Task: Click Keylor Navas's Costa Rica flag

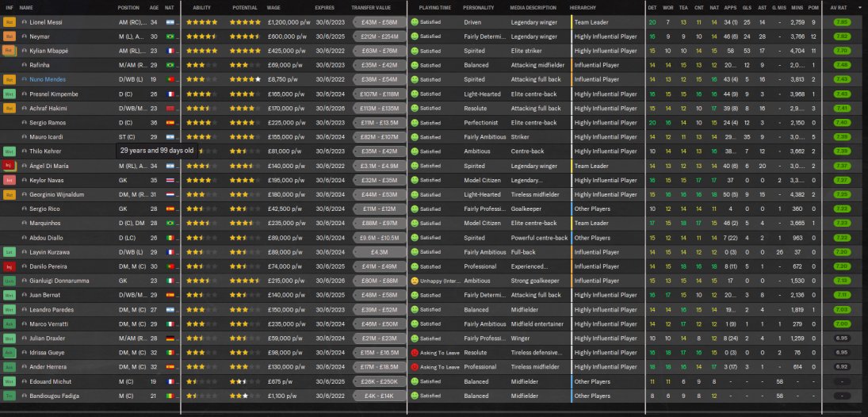Action: [x=170, y=180]
